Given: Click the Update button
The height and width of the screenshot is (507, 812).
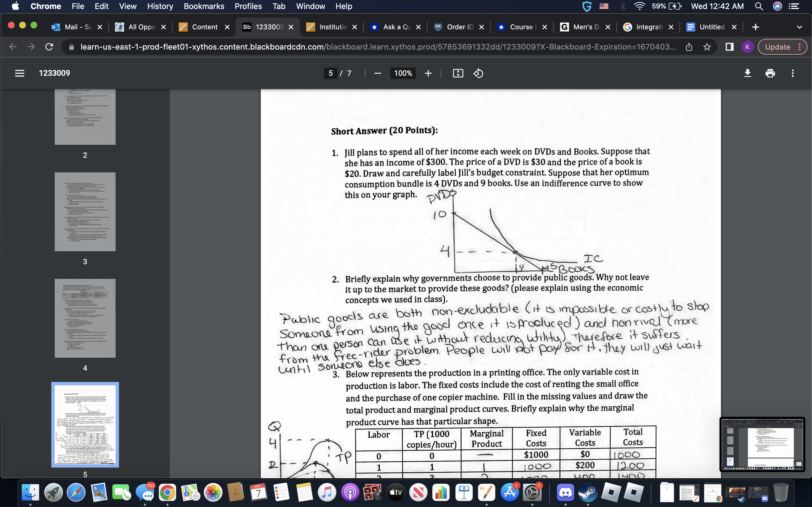Looking at the screenshot, I should (x=778, y=46).
